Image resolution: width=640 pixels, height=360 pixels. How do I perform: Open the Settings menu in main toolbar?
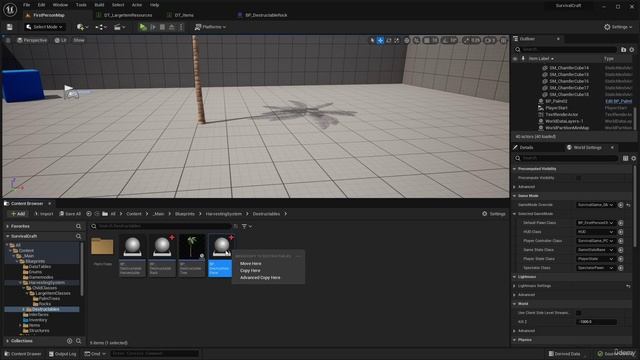tap(618, 27)
